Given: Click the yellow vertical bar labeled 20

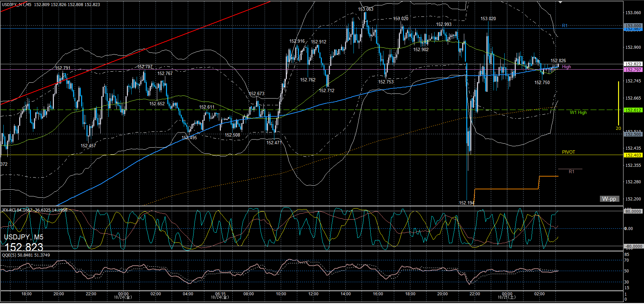Looking at the screenshot, I should point(618,103).
